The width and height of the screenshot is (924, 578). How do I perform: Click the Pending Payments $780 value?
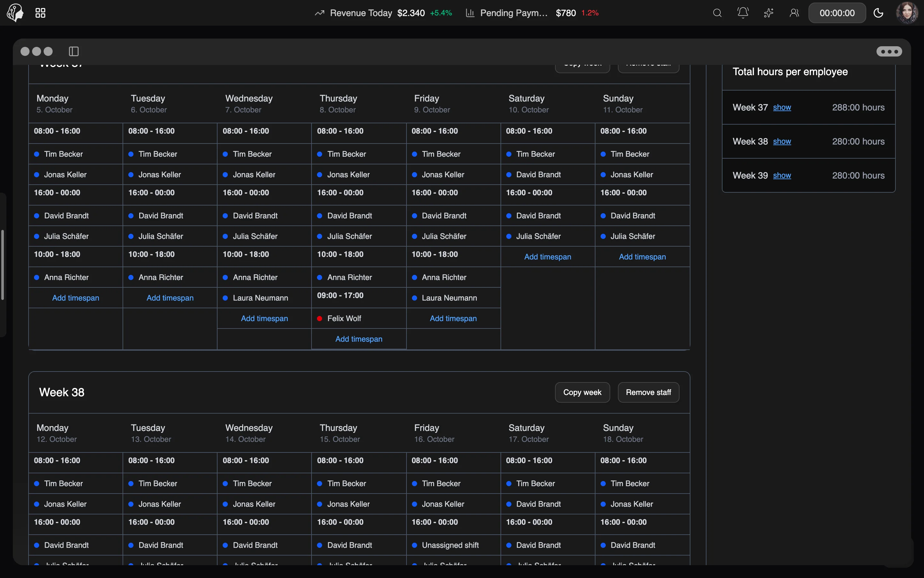click(x=566, y=13)
